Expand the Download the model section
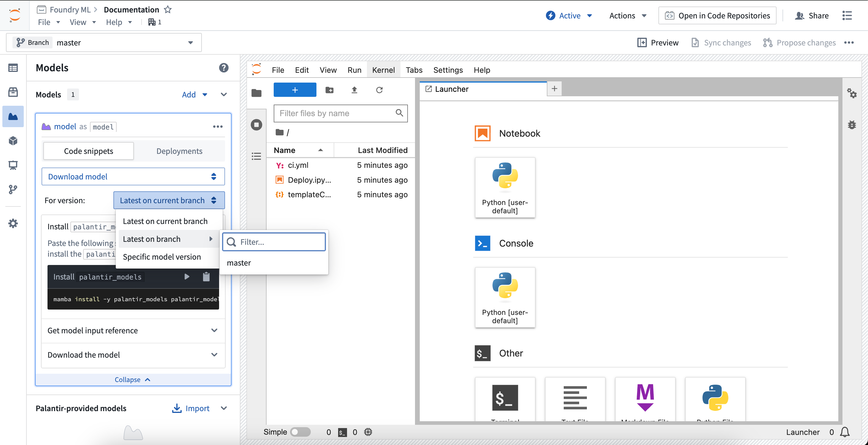Image resolution: width=868 pixels, height=445 pixels. (x=214, y=354)
